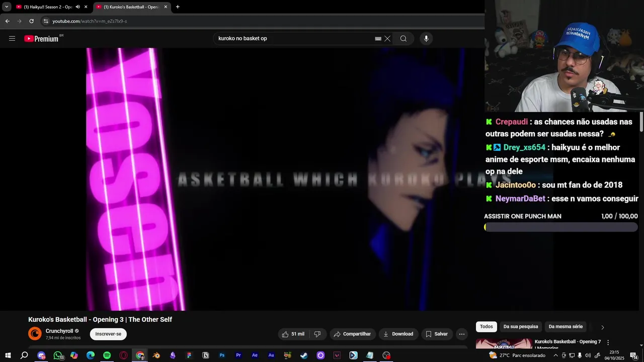Dislike the Kuroko's Basketball video
This screenshot has width=644, height=362.
tap(317, 334)
